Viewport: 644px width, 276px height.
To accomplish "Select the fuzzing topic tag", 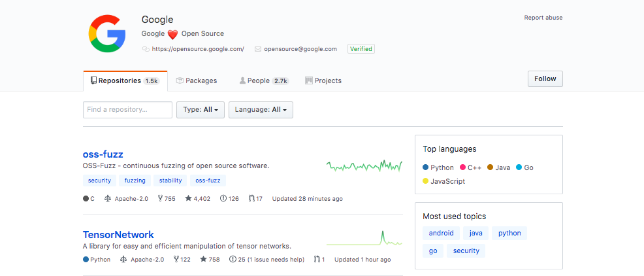I will coord(135,181).
